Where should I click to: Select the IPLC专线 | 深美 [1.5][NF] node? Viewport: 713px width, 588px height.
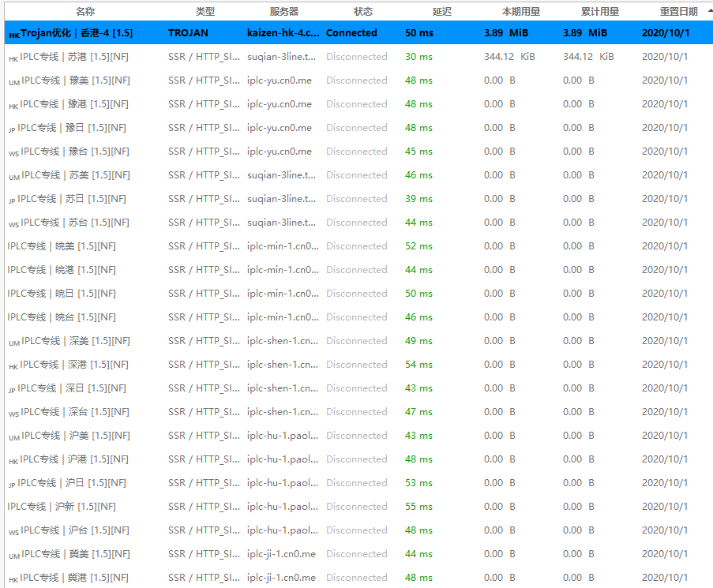point(358,341)
